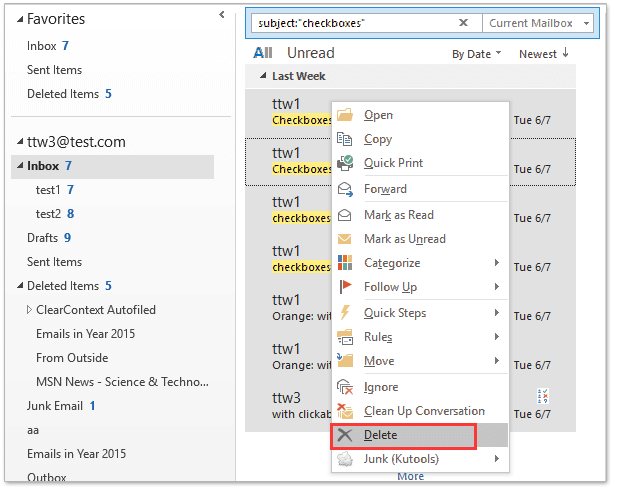
Task: Expand the ClearContext Autofiled folder
Action: (29, 310)
